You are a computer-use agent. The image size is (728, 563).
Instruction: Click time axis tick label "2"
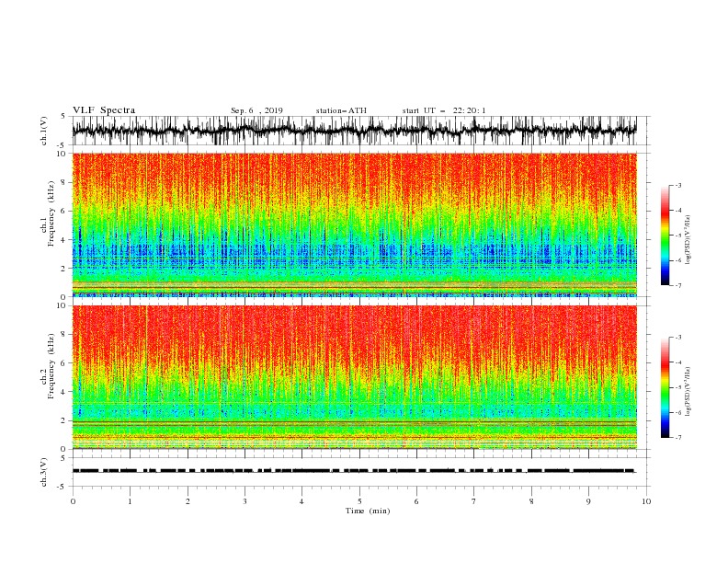(x=188, y=501)
